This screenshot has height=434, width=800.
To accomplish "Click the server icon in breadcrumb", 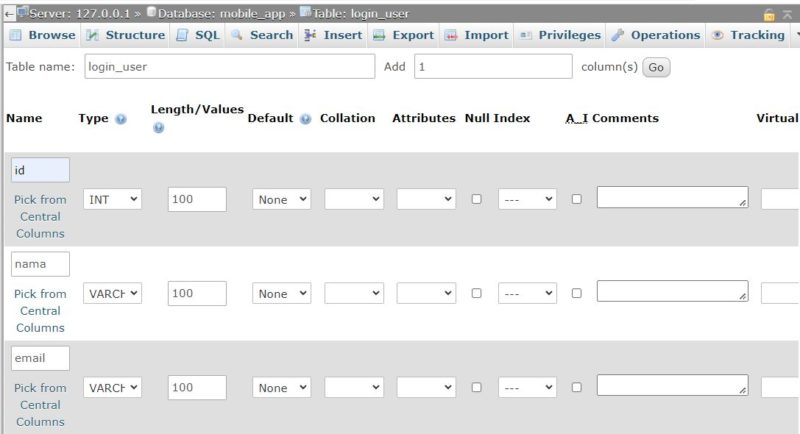I will click(21, 14).
